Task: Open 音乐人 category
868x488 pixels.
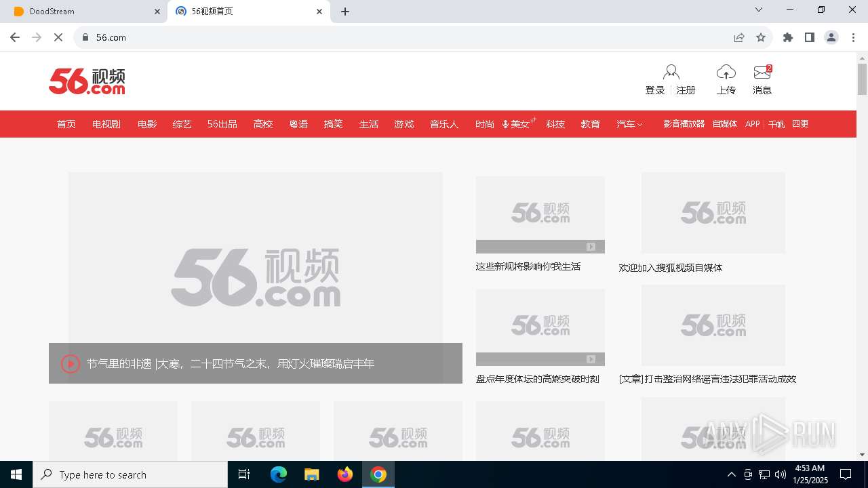Action: [x=444, y=124]
